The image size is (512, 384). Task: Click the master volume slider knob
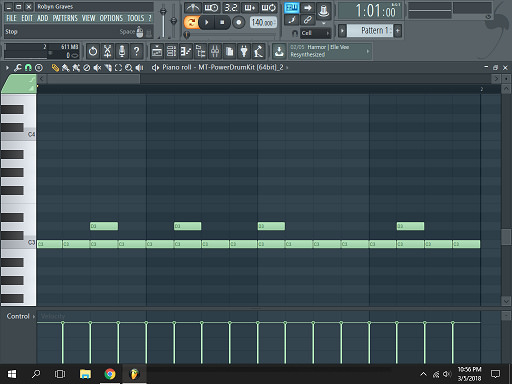163,12
